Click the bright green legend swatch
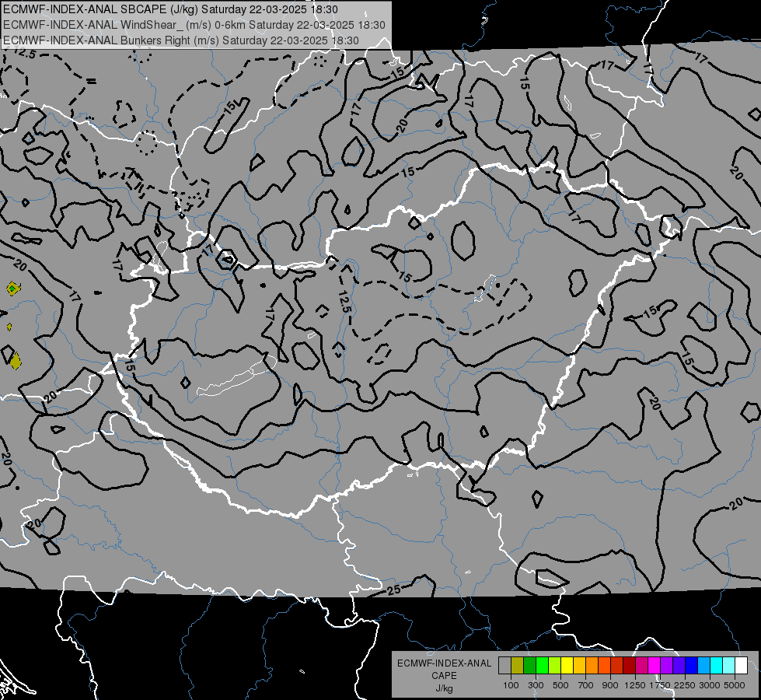Viewport: 761px width, 700px height. [542, 666]
